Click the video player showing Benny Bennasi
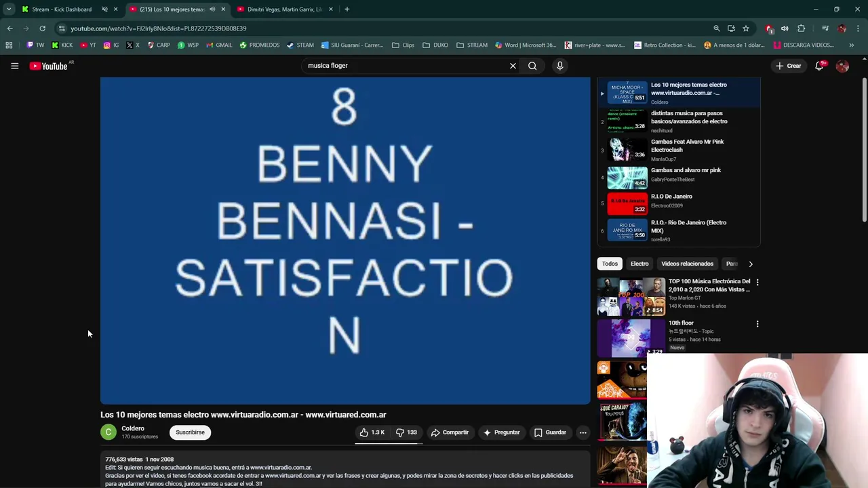 (x=345, y=241)
